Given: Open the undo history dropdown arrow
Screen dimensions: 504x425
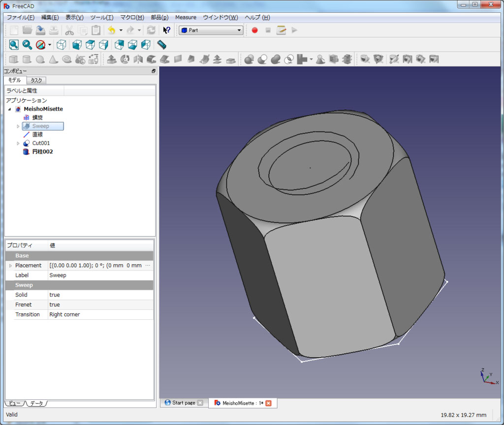Looking at the screenshot, I should [x=121, y=30].
